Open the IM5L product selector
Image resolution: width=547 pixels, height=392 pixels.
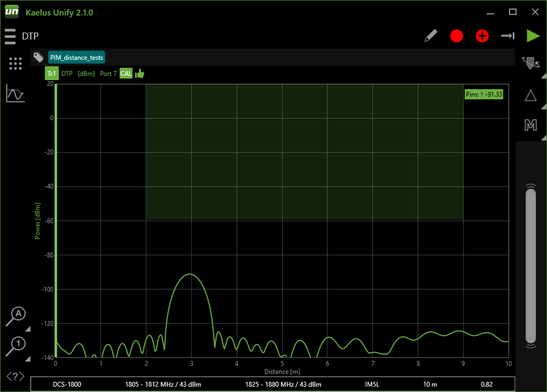pyautogui.click(x=372, y=384)
